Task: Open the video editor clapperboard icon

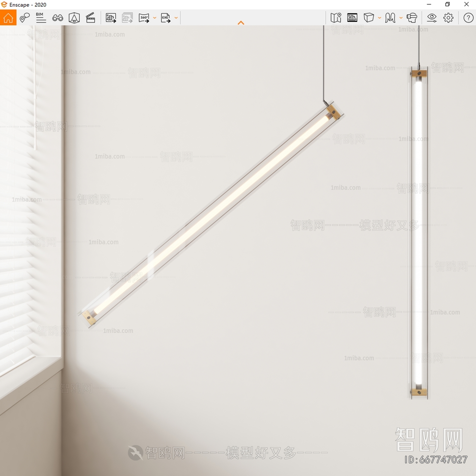Action: [90, 18]
